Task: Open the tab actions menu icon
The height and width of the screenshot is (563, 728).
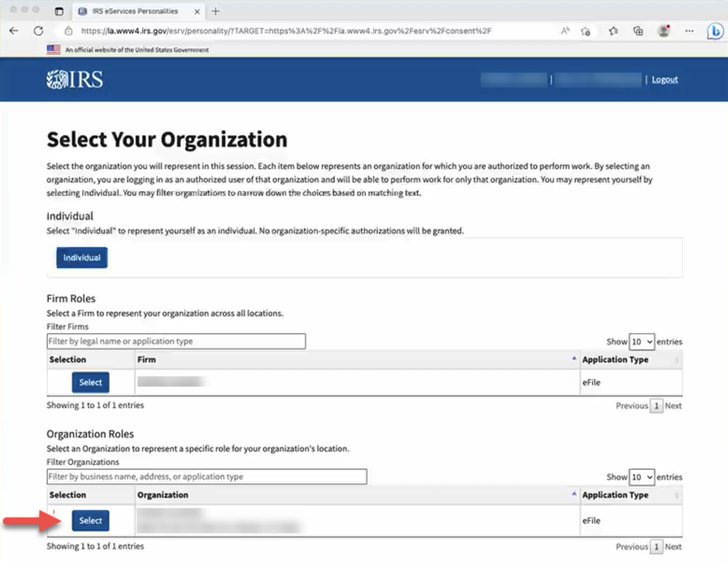Action: coord(59,11)
